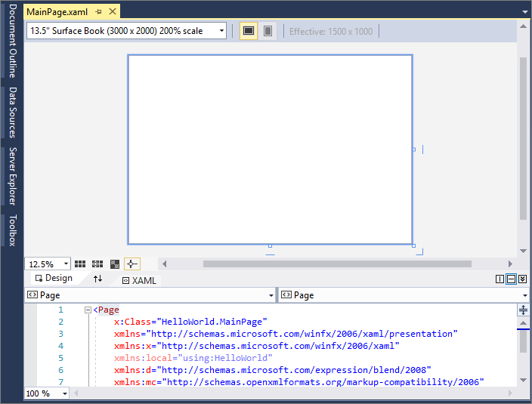Open the Toolbox side panel
The width and height of the screenshot is (532, 404).
click(x=12, y=230)
